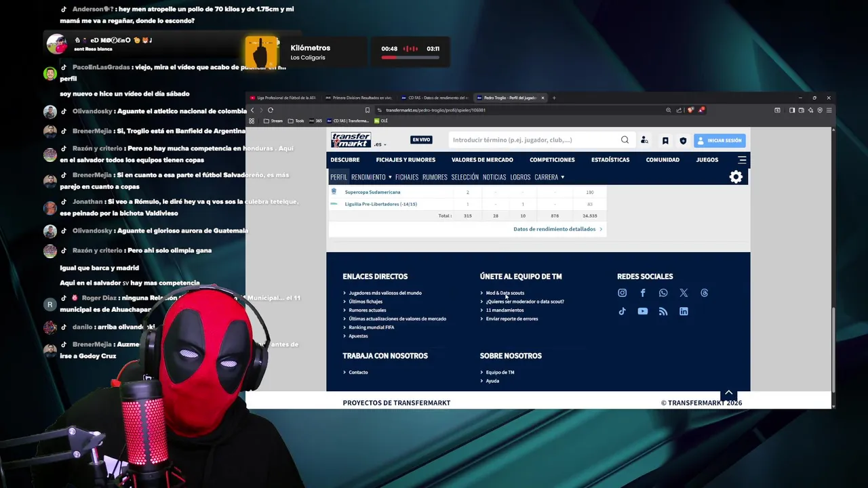Open the Juegos menu
The height and width of the screenshot is (488, 868).
707,160
